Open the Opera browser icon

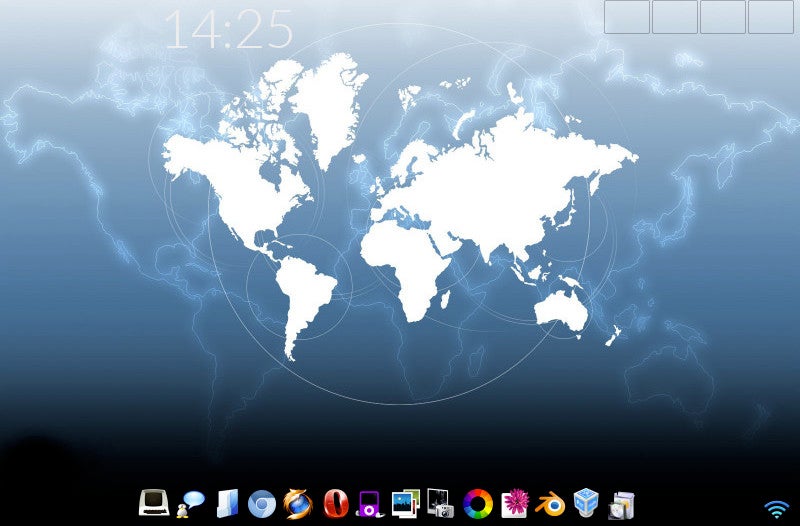click(336, 504)
